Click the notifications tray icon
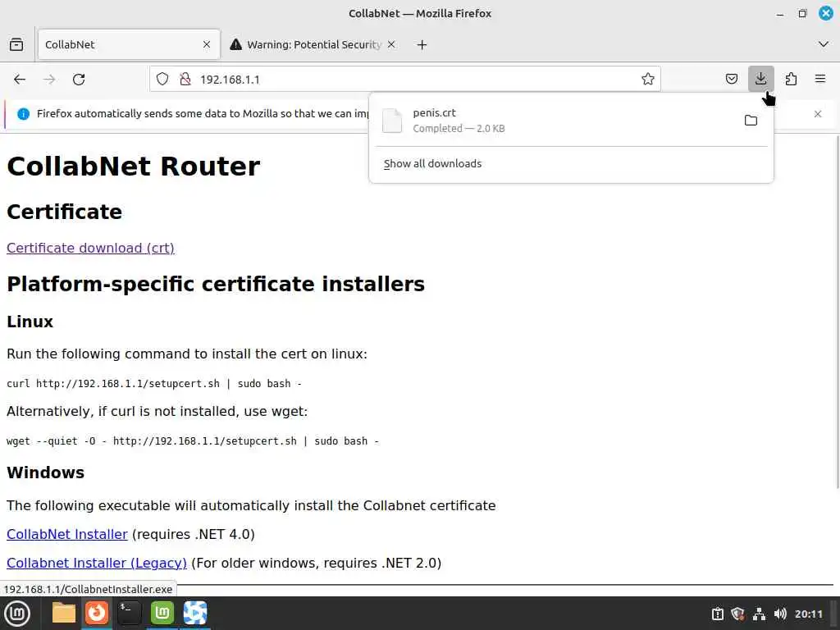This screenshot has height=630, width=840. tap(717, 614)
